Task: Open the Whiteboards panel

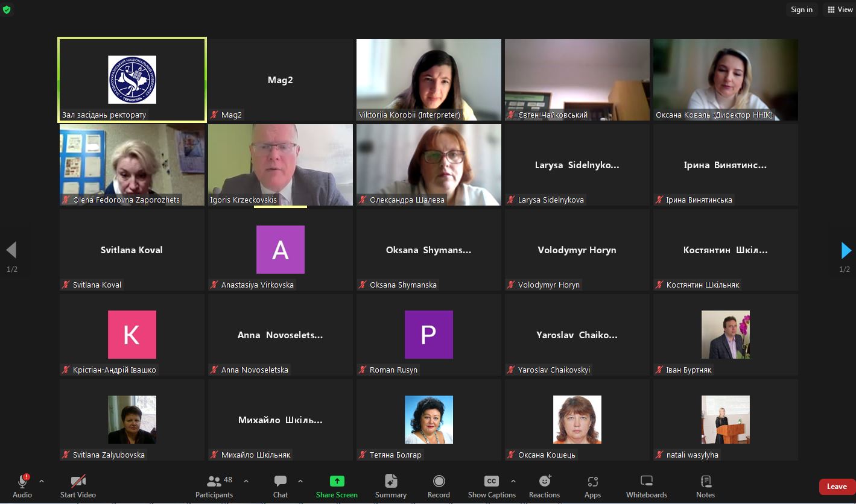Action: coord(646,485)
